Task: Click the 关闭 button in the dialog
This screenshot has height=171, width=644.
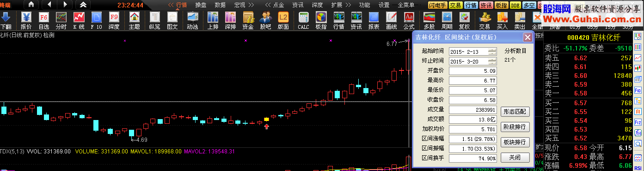Action: (515, 157)
